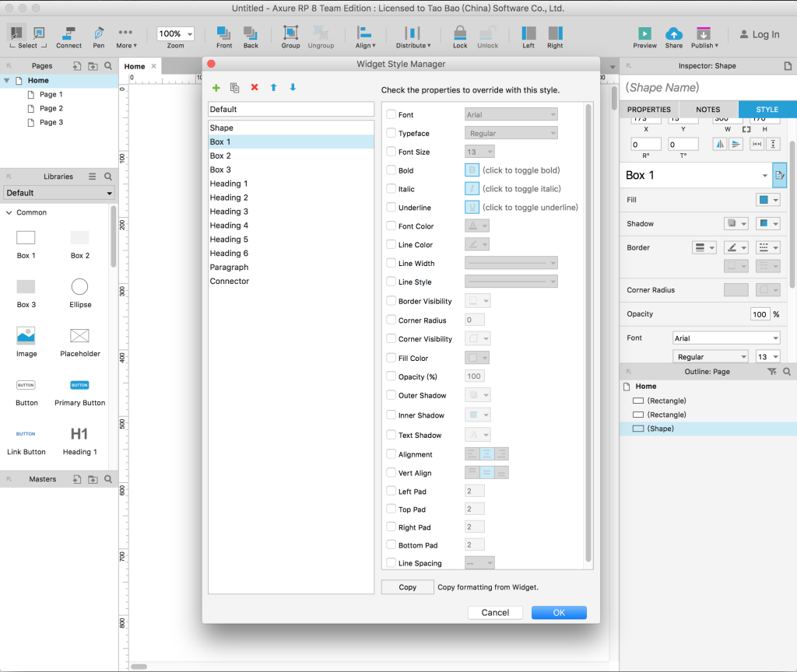Select the Ellipse widget in the library

click(80, 293)
